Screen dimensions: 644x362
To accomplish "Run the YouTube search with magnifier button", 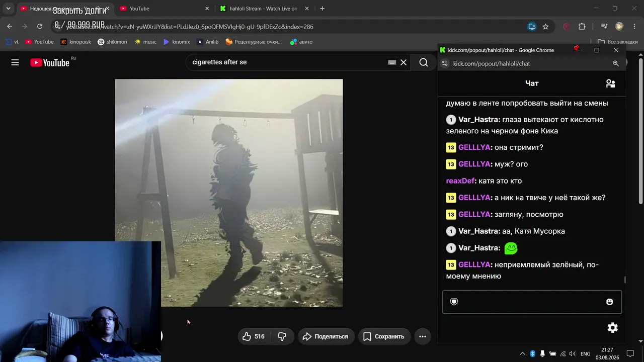I will [x=424, y=62].
